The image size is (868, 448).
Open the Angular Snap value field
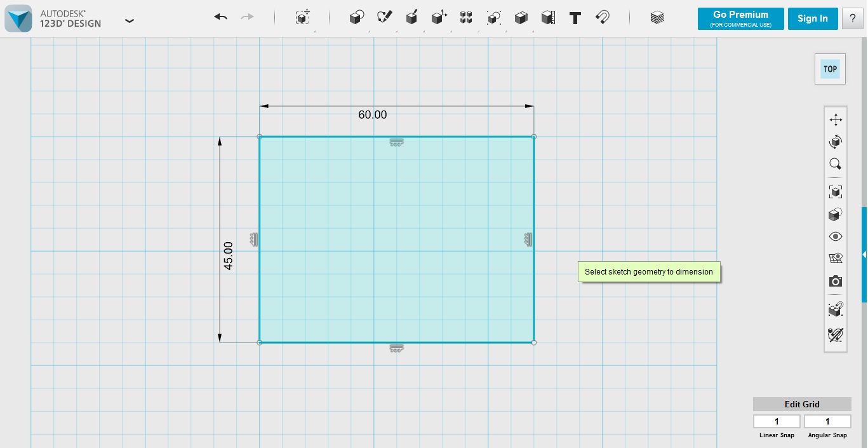pyautogui.click(x=827, y=421)
